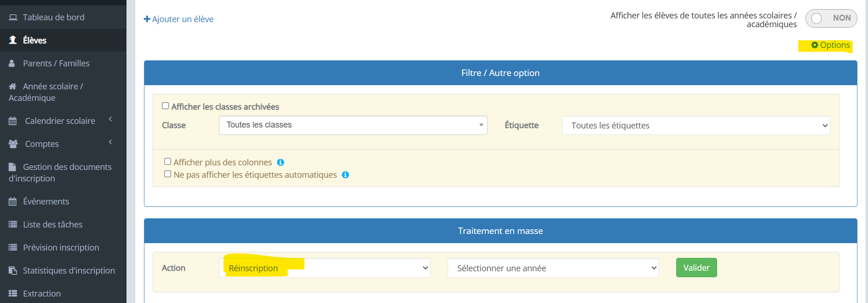Click the laptop icon beside Tableau de bord

[13, 17]
